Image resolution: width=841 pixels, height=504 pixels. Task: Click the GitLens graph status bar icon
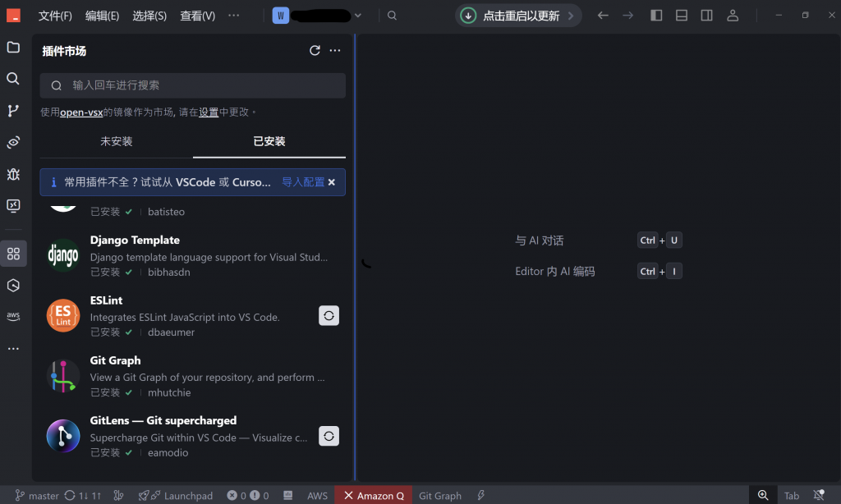click(x=118, y=496)
